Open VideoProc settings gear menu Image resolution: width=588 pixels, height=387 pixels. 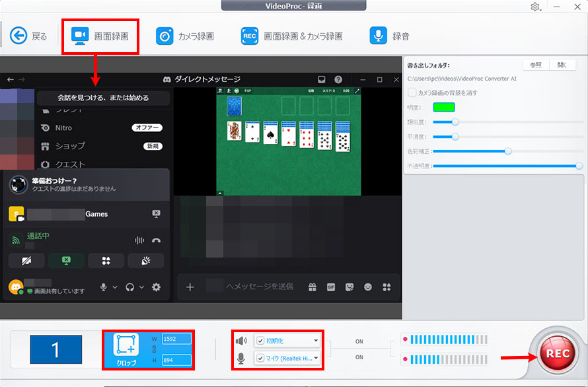click(536, 7)
